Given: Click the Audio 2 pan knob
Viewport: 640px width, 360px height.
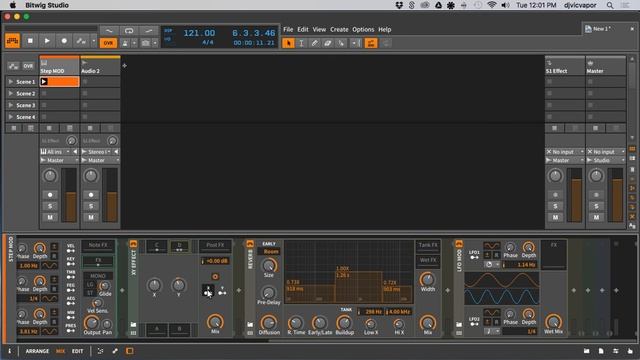Looking at the screenshot, I should [91, 176].
